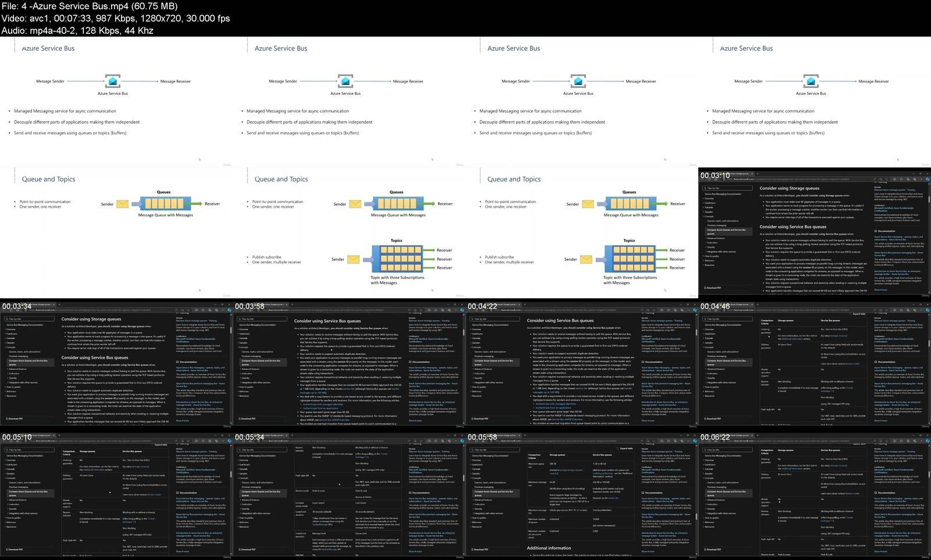Select the frame stamped 00:04:22
The width and height of the screenshot is (931, 560).
[582, 363]
